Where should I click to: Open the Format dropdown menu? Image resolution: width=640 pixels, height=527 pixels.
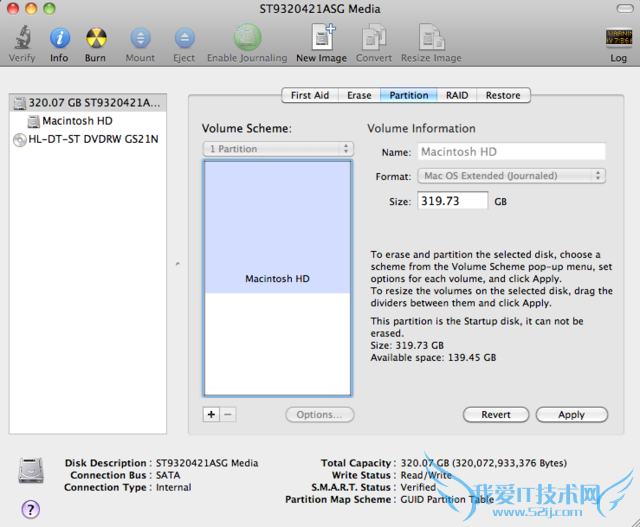tap(510, 176)
